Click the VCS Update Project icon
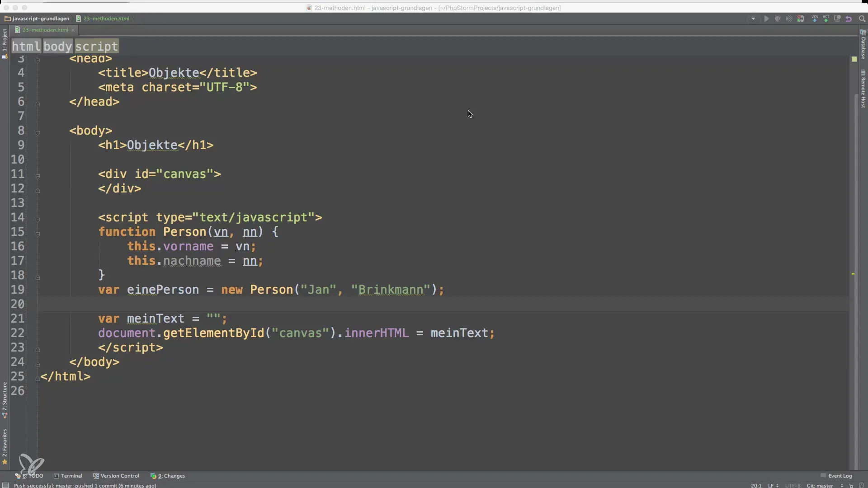This screenshot has height=488, width=868. click(x=815, y=19)
